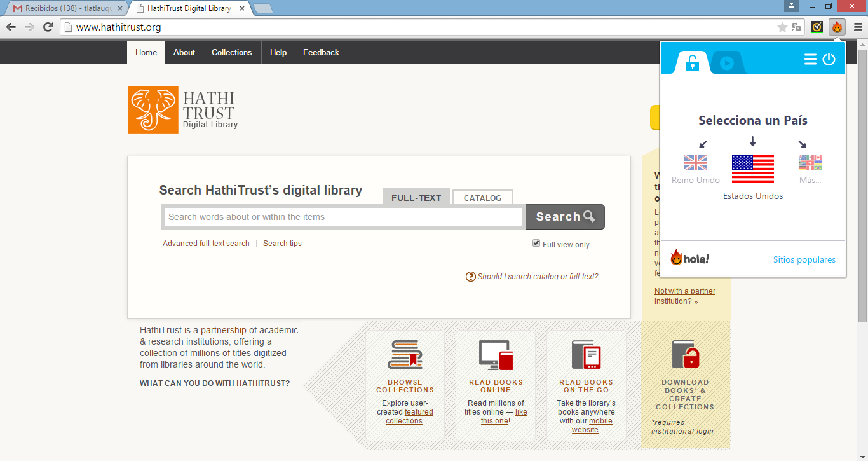Open 'Should I search catalog or full-text?' link

(x=538, y=277)
